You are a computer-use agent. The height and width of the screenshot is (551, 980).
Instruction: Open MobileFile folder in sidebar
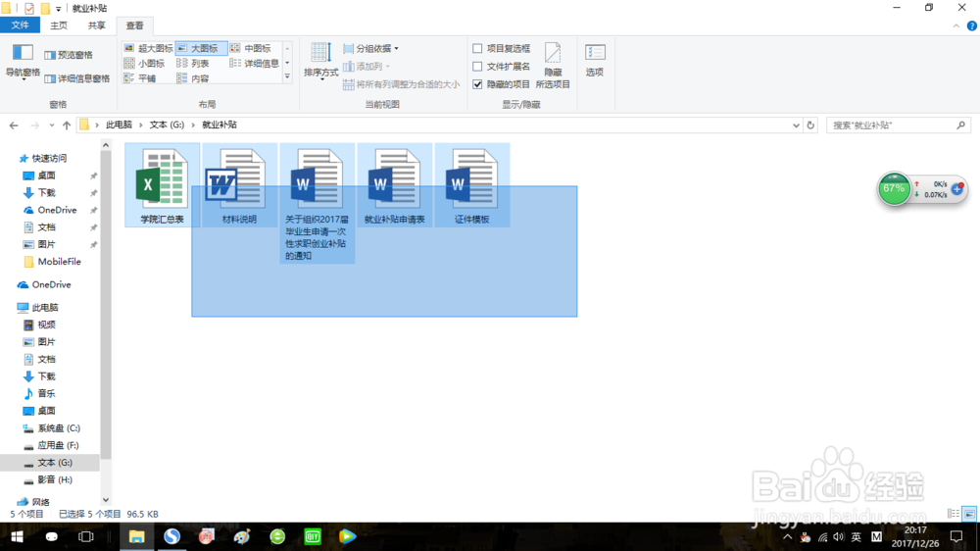coord(59,262)
